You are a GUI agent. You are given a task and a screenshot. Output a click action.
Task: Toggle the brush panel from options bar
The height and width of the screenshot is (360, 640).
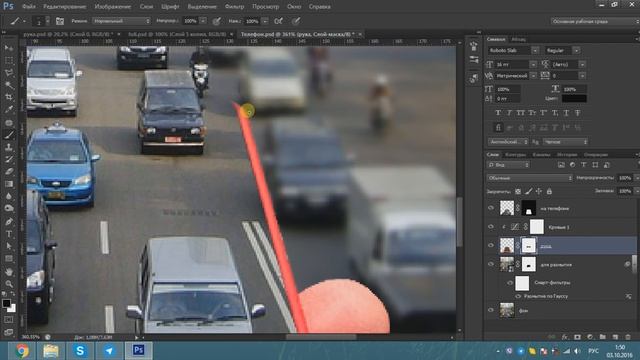(60, 21)
